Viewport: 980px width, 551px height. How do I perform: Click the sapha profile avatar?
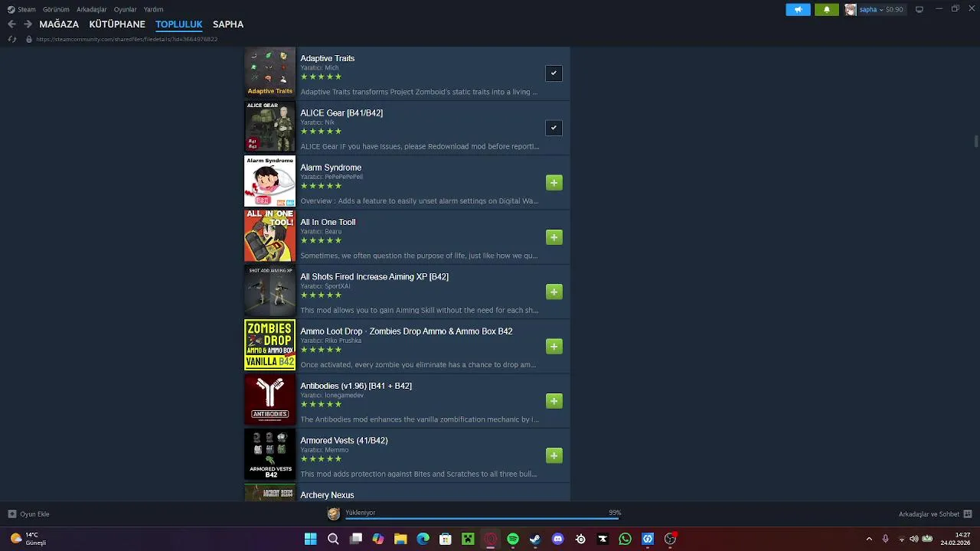tap(851, 10)
